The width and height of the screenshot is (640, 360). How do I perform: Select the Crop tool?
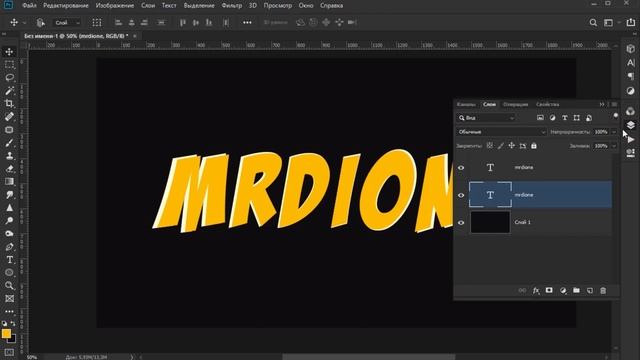[9, 104]
